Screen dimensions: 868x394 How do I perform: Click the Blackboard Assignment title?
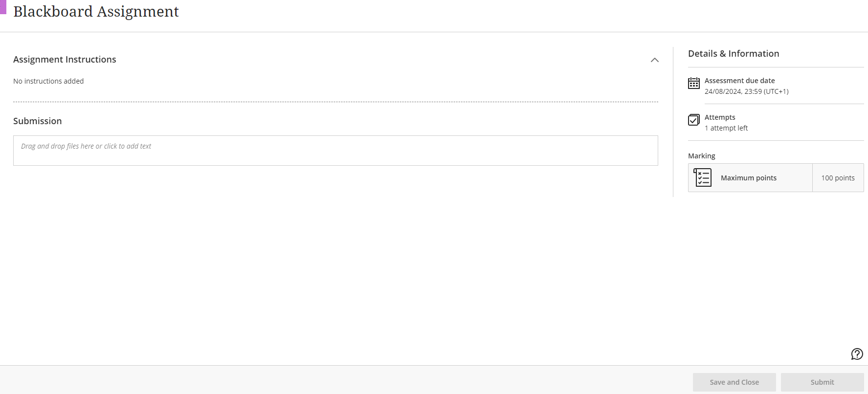click(96, 12)
